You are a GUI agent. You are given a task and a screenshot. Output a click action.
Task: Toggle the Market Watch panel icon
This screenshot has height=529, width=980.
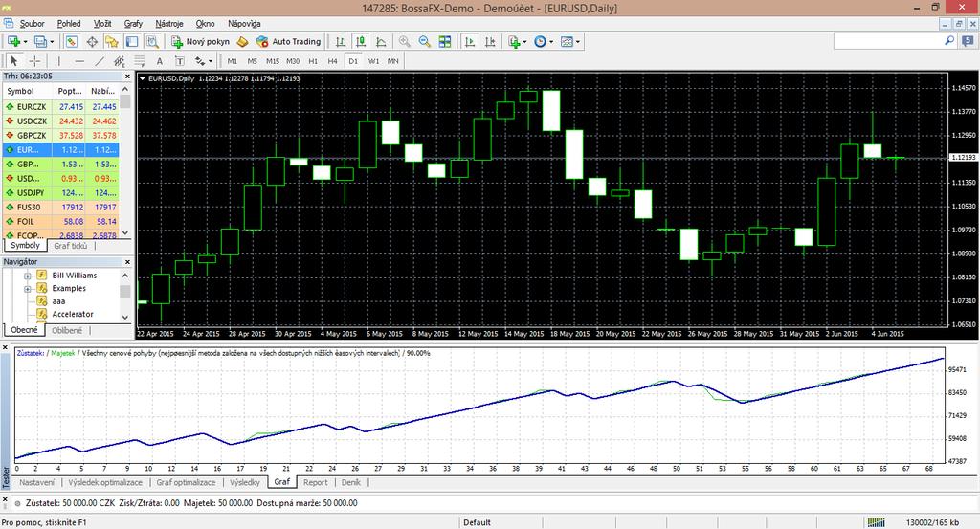tap(72, 41)
